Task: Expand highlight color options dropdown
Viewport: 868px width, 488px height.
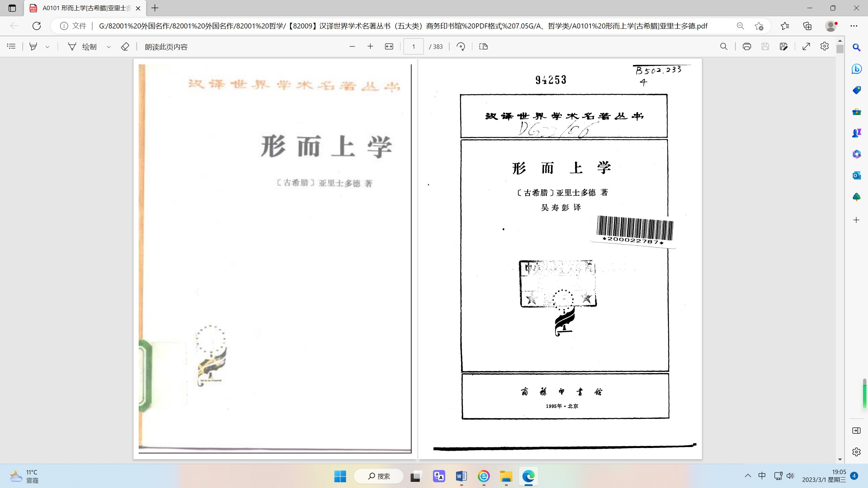Action: click(x=47, y=47)
